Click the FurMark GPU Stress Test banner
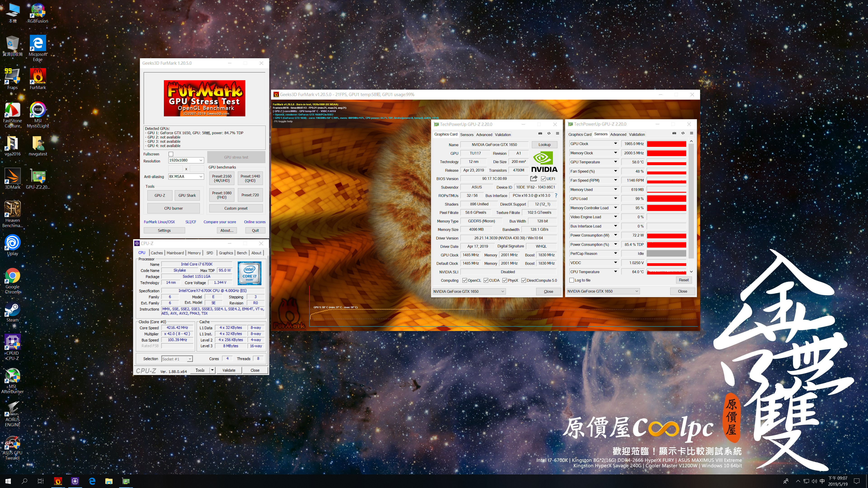868x488 pixels. 205,98
